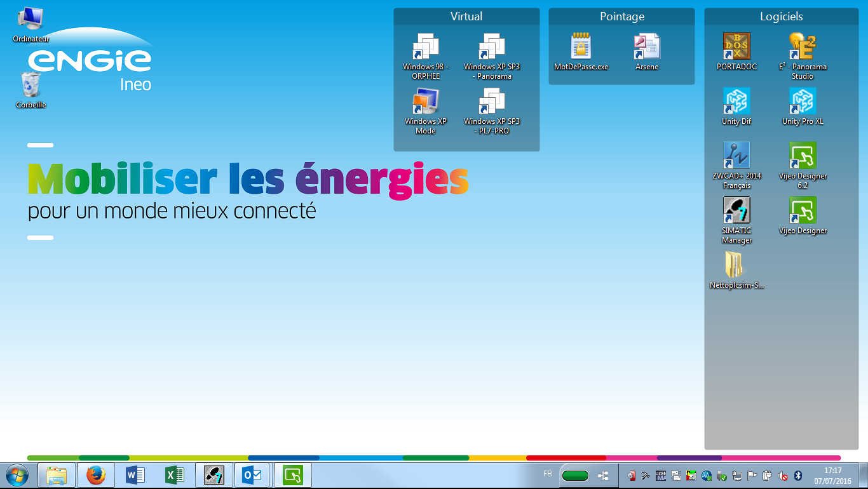Open Firefox from the taskbar

tap(95, 475)
